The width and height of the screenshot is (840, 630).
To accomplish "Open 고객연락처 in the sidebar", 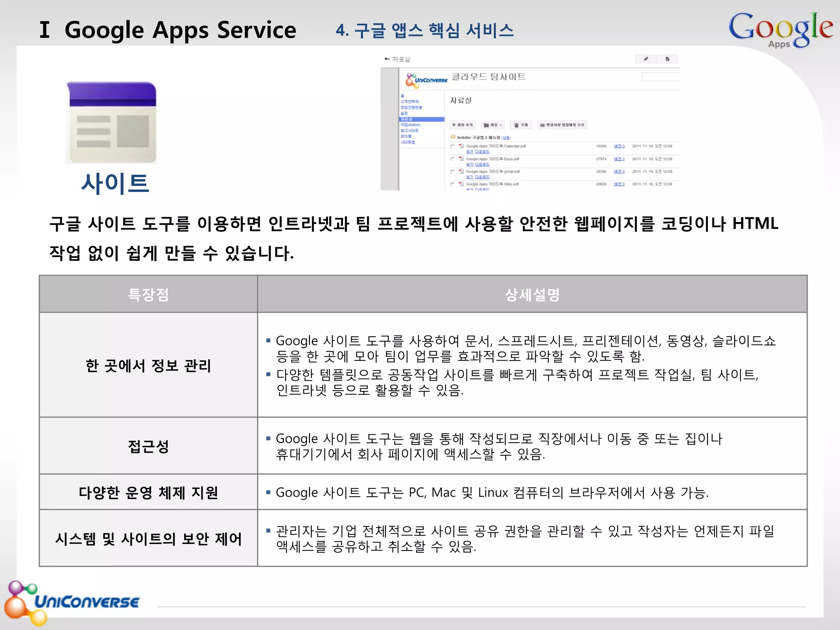I will [x=410, y=101].
